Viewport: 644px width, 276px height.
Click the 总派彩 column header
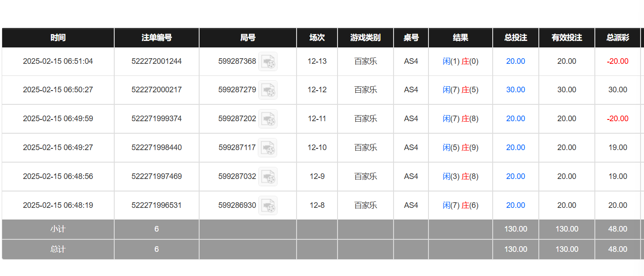pos(618,38)
